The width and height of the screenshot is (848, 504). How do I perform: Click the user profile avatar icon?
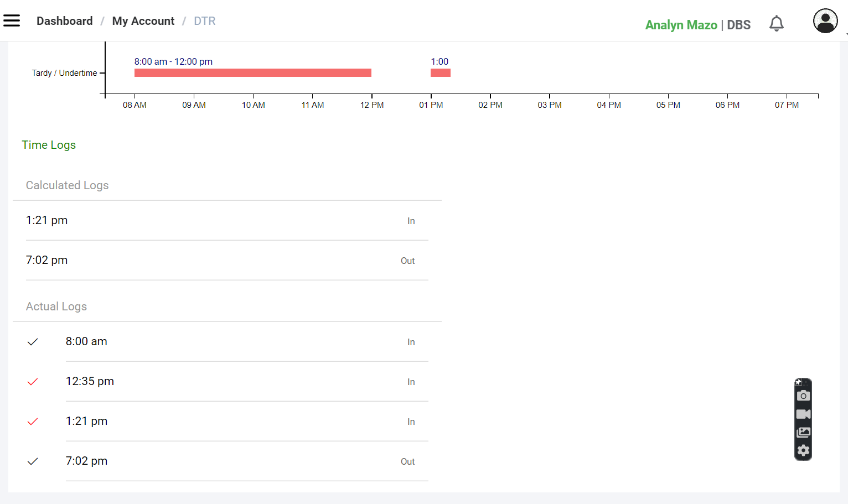825,22
